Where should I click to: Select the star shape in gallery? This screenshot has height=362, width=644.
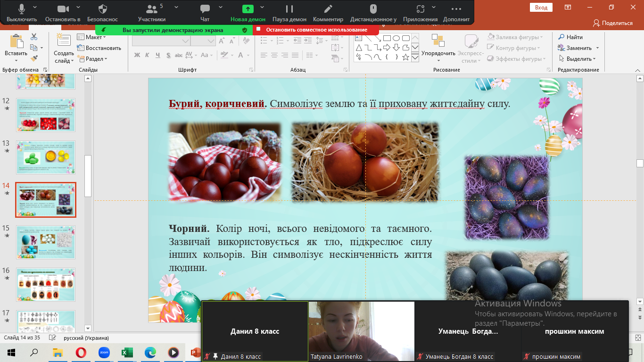tap(405, 57)
